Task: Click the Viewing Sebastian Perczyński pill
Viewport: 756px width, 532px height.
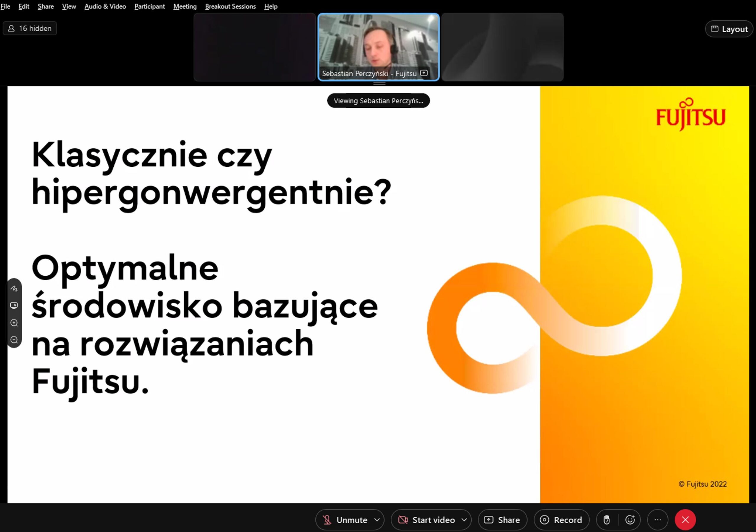Action: [378, 101]
